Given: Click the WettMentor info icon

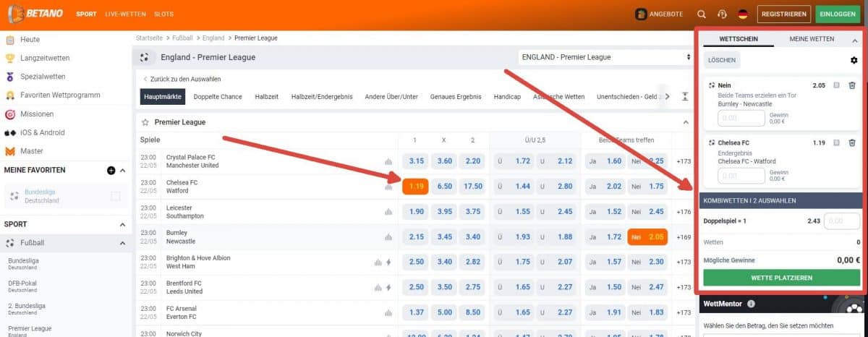Looking at the screenshot, I should 751,304.
